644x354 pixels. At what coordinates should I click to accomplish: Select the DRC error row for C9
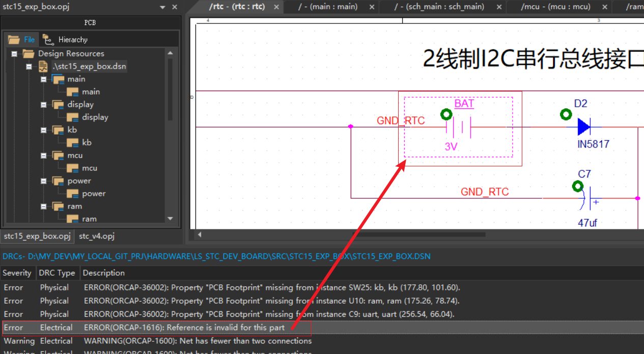point(322,314)
